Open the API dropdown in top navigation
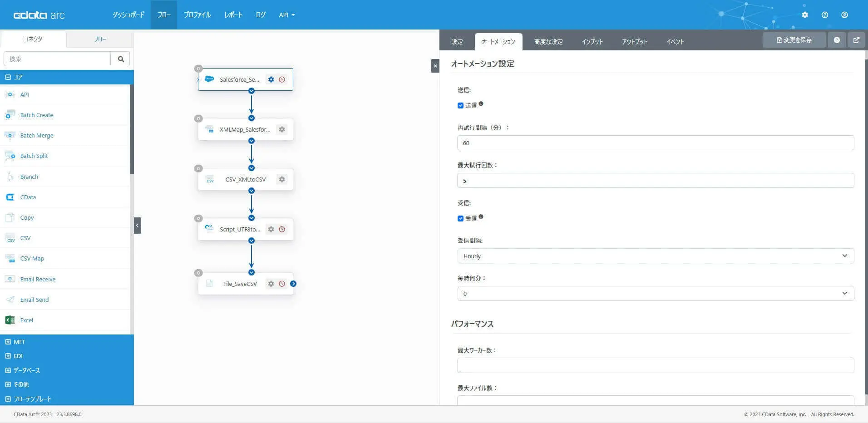The height and width of the screenshot is (423, 868). [x=287, y=15]
